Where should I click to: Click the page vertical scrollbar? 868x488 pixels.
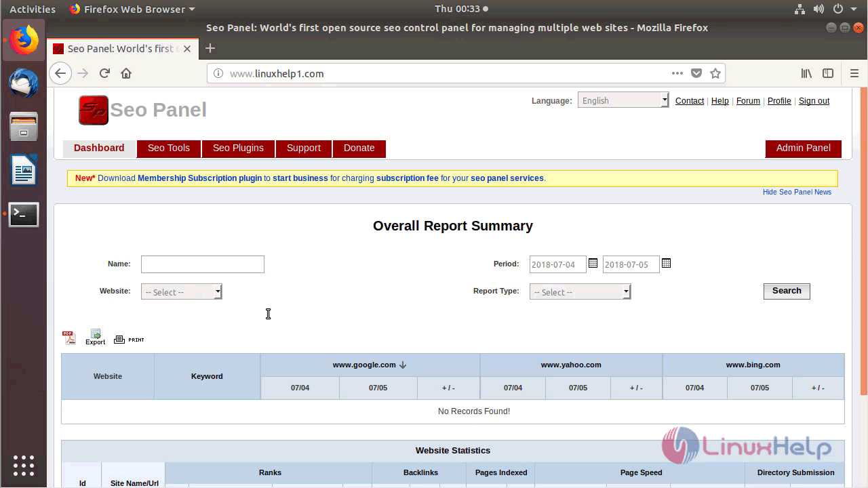pyautogui.click(x=863, y=241)
